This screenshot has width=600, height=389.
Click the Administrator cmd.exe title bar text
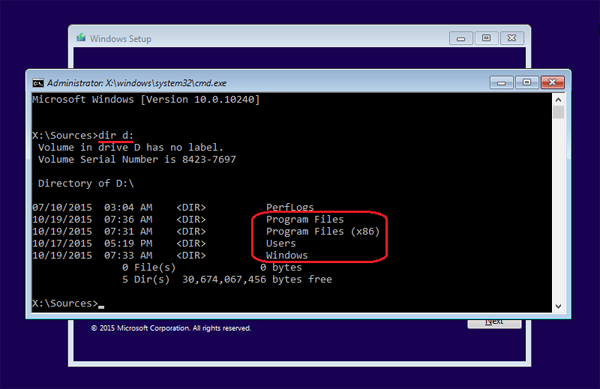[137, 83]
